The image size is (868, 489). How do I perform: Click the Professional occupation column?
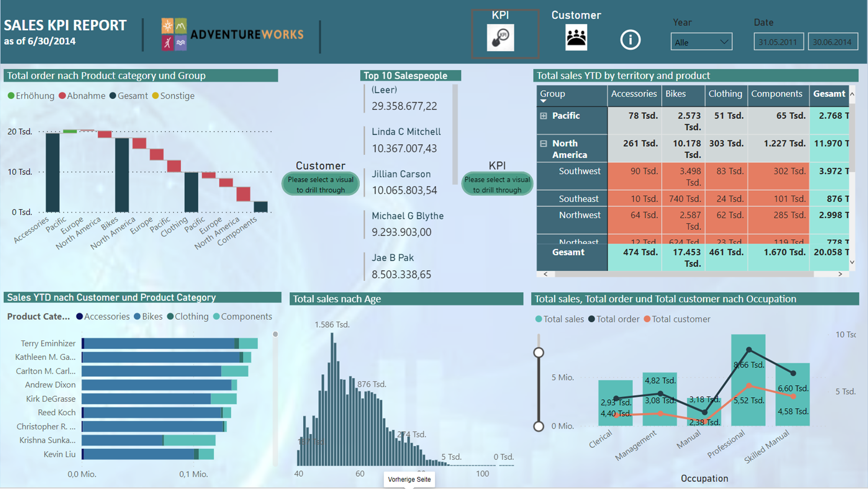click(748, 380)
